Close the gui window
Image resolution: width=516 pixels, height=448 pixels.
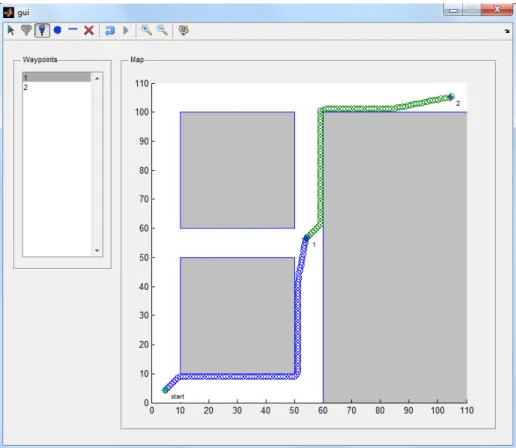(x=497, y=10)
